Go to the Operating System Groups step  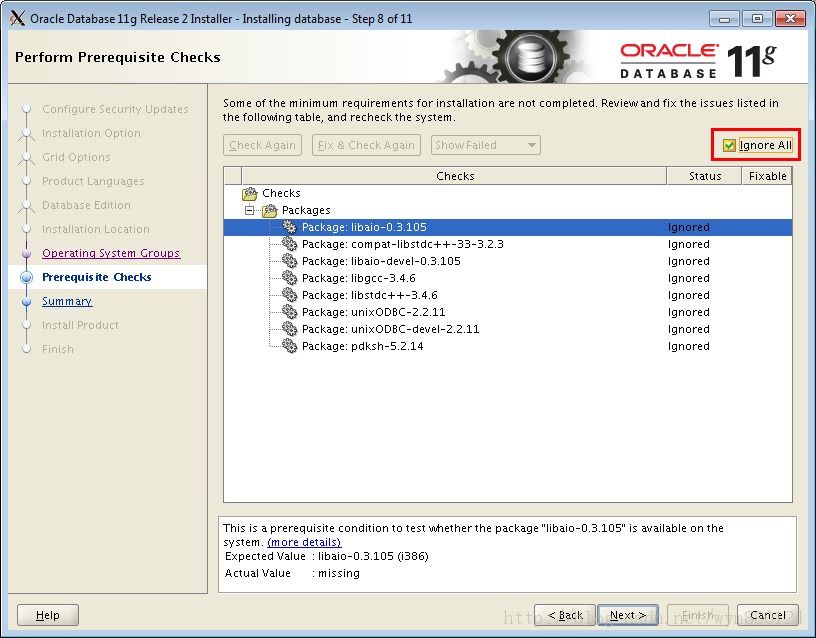coord(112,253)
